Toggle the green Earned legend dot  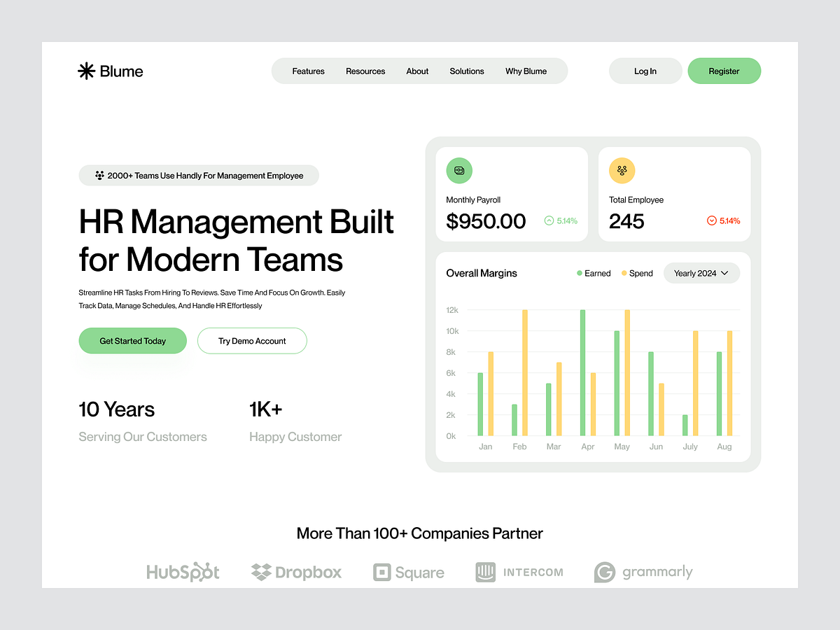click(x=580, y=273)
